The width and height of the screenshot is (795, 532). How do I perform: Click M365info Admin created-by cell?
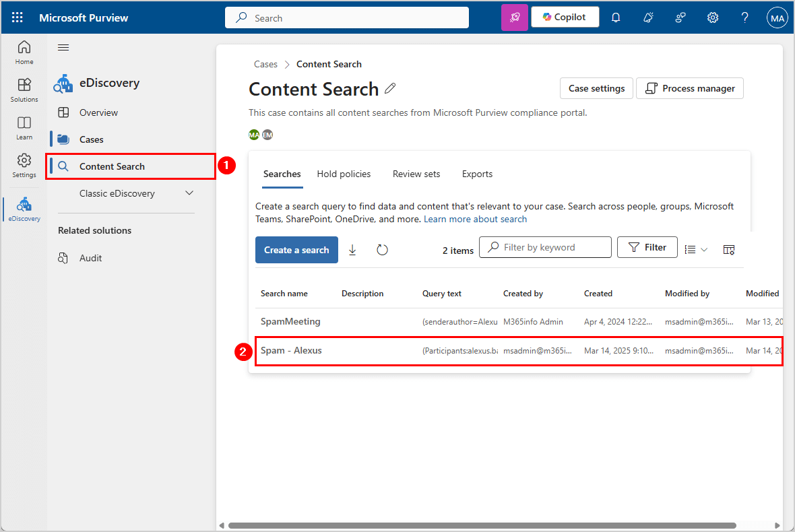pyautogui.click(x=533, y=322)
